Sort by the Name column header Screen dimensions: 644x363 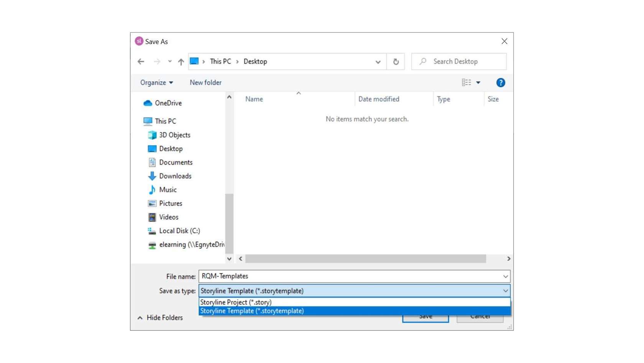click(x=254, y=99)
